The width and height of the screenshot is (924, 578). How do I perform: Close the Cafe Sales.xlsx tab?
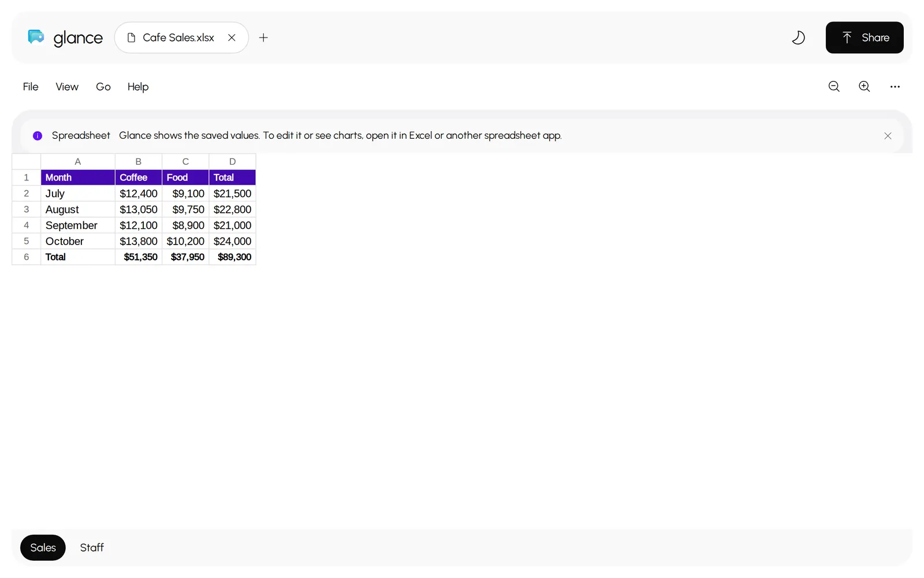pyautogui.click(x=232, y=38)
